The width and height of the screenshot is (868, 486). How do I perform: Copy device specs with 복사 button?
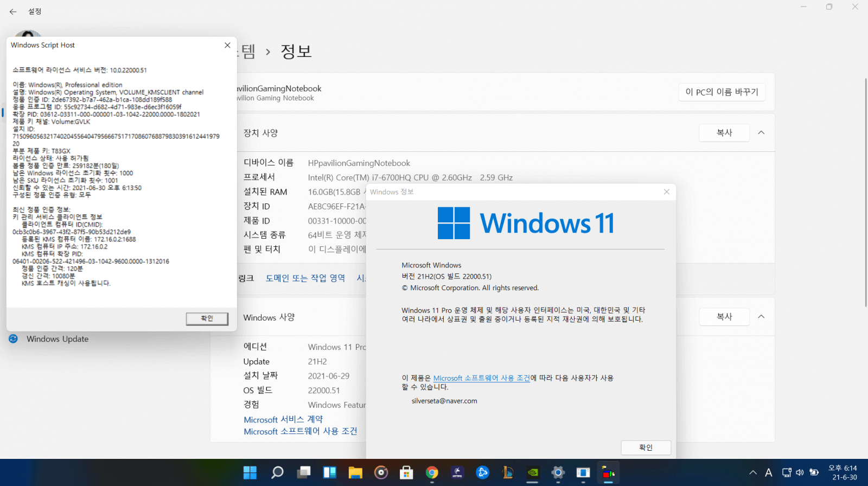pyautogui.click(x=724, y=132)
